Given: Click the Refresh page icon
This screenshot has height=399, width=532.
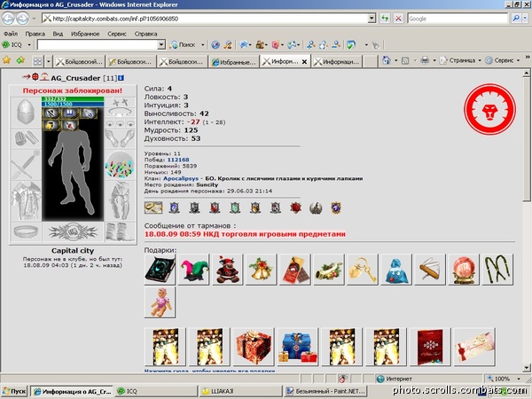Looking at the screenshot, I should (x=385, y=19).
